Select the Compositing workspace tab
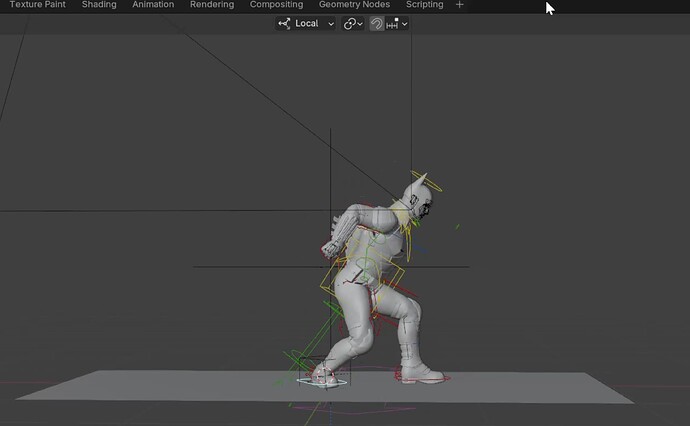690x426 pixels. [x=276, y=5]
